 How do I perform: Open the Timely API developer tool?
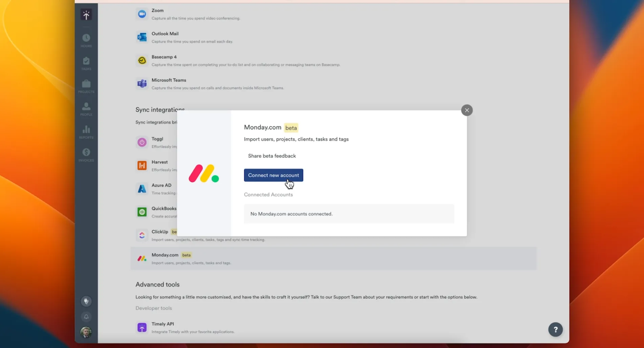pyautogui.click(x=162, y=327)
